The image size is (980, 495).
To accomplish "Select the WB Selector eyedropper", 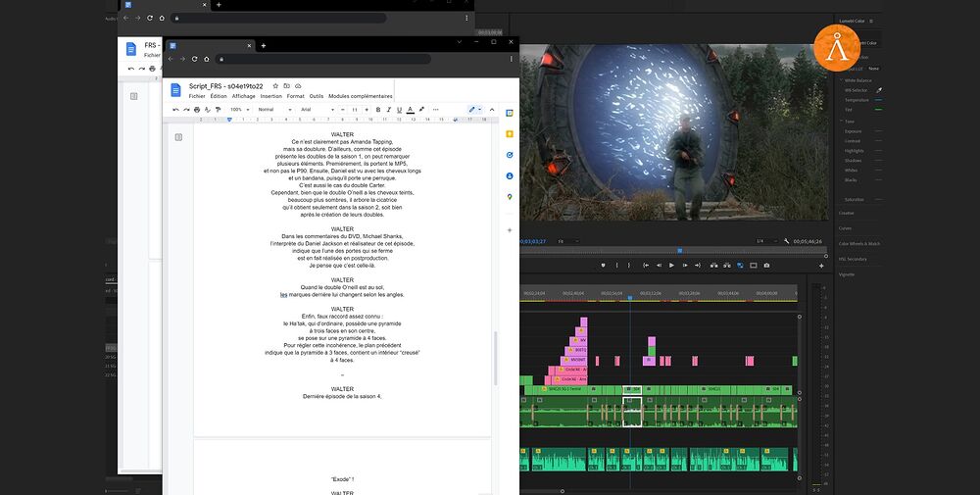I will pyautogui.click(x=878, y=89).
